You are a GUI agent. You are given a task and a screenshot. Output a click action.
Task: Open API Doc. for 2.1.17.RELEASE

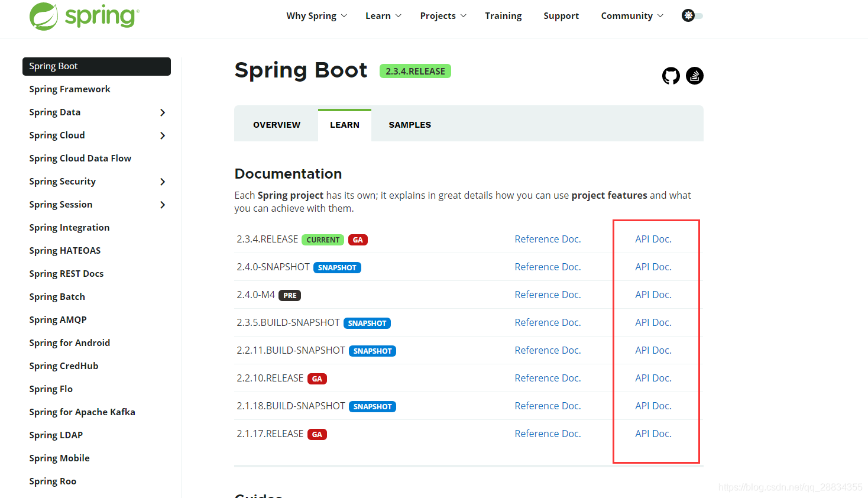[653, 434]
